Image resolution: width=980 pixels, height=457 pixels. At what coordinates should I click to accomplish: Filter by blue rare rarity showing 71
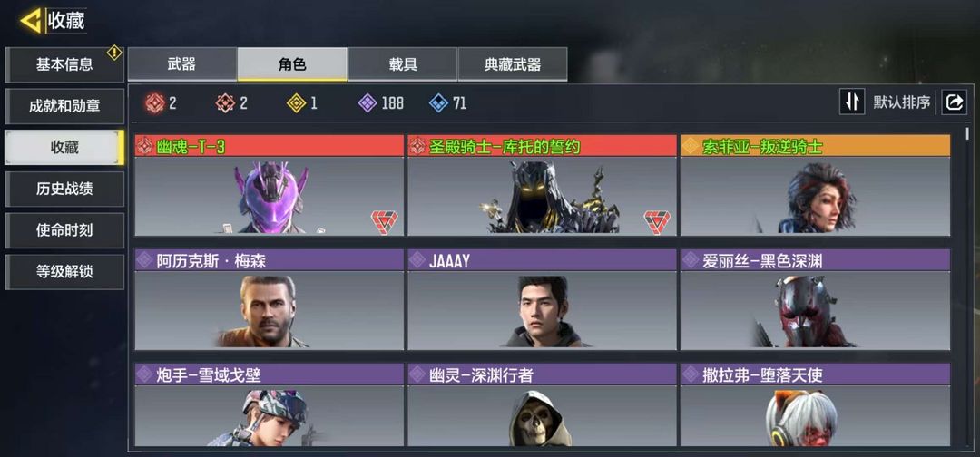pos(439,103)
